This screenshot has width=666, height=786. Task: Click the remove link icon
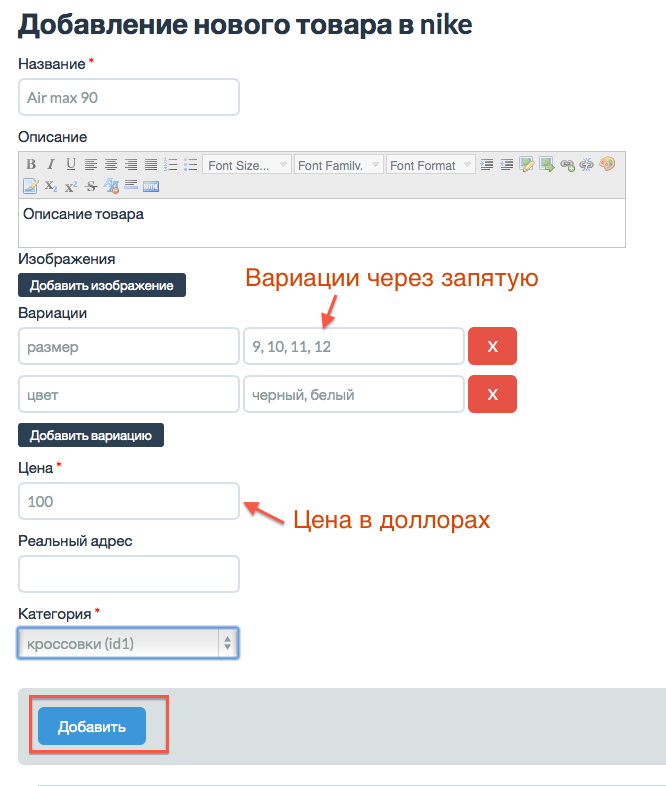586,164
